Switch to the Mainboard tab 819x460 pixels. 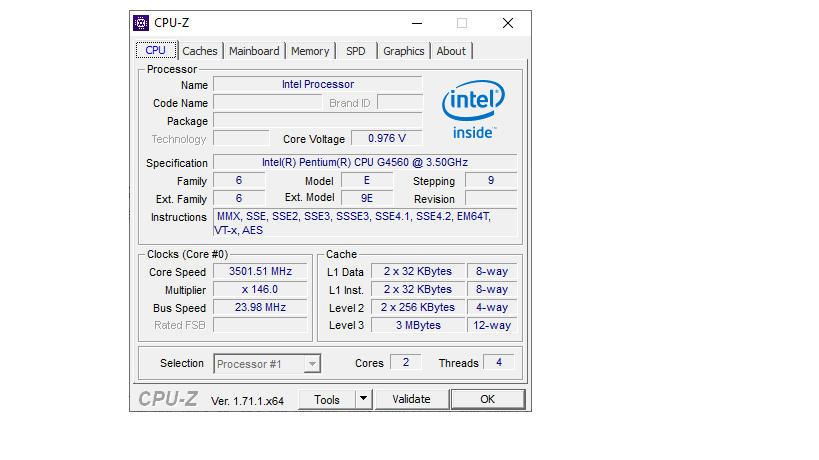(254, 51)
